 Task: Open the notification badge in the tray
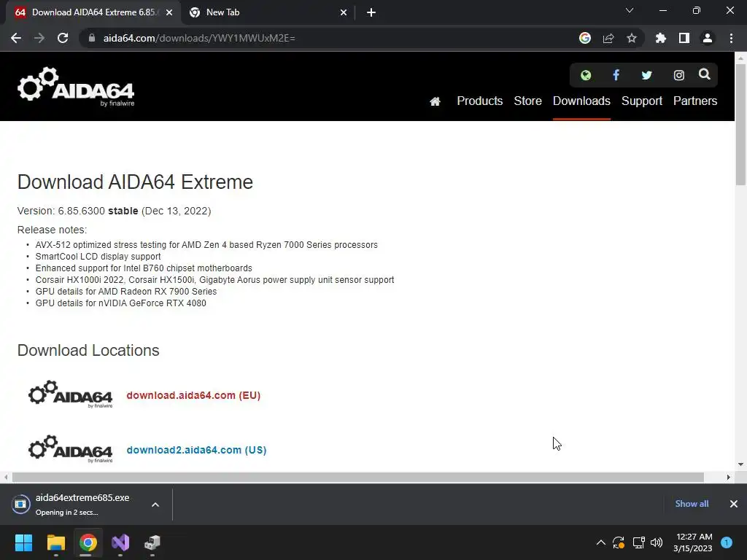pyautogui.click(x=727, y=542)
